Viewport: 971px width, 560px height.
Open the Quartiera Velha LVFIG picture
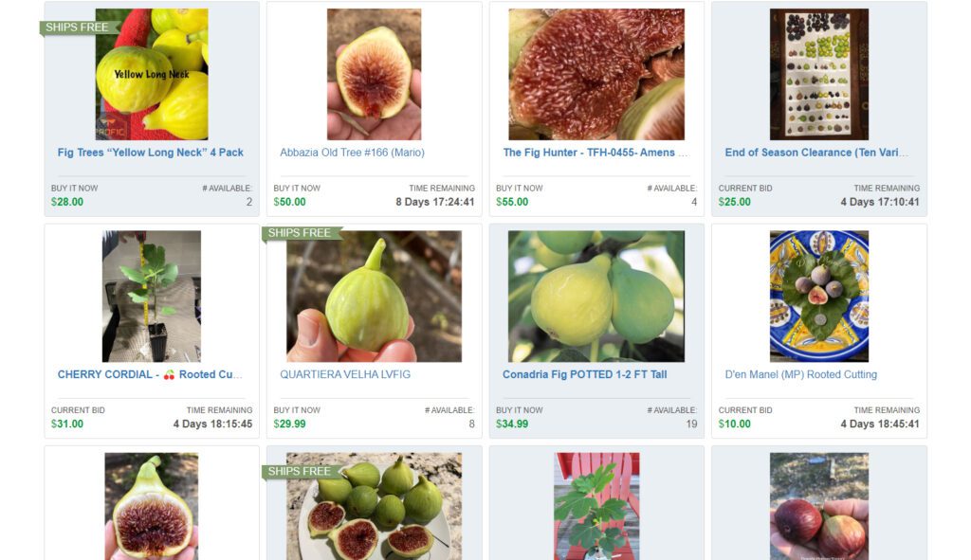tap(374, 297)
